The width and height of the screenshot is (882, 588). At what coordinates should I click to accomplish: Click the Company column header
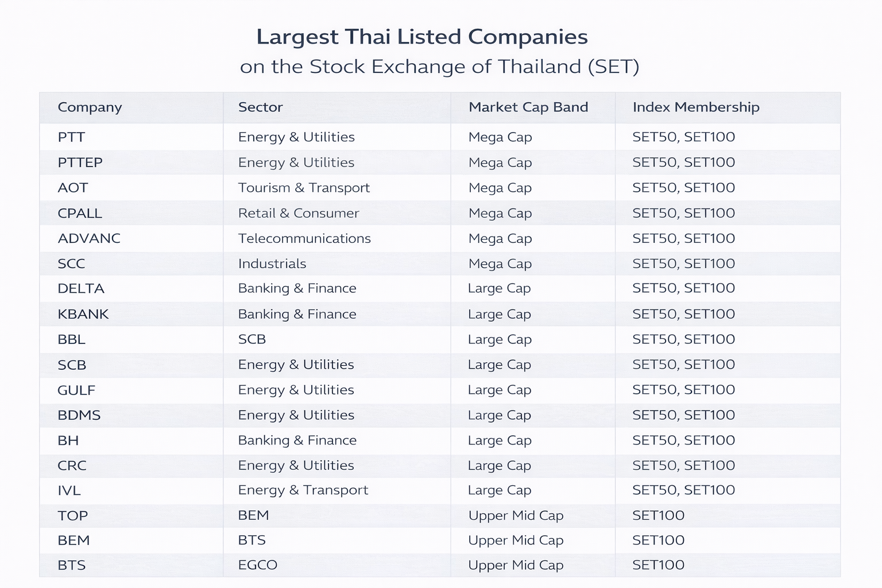(x=90, y=107)
